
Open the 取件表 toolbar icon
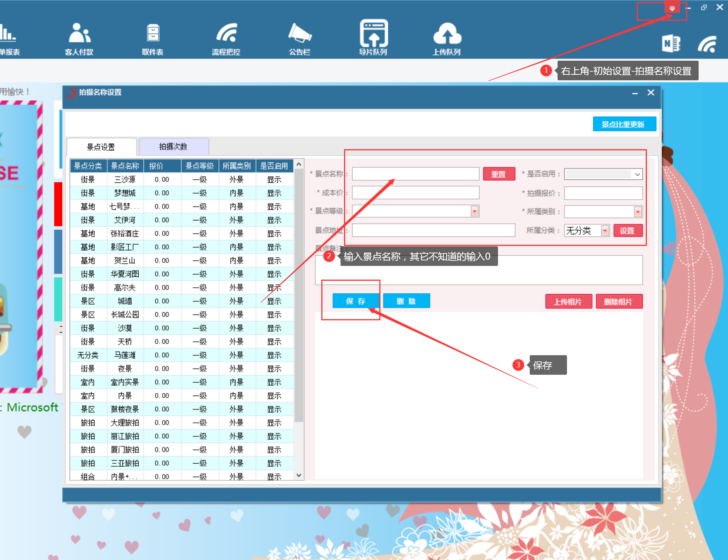pyautogui.click(x=152, y=38)
